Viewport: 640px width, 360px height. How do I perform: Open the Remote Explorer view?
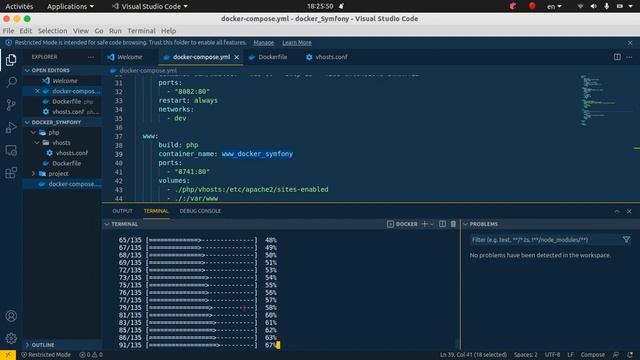click(x=11, y=151)
